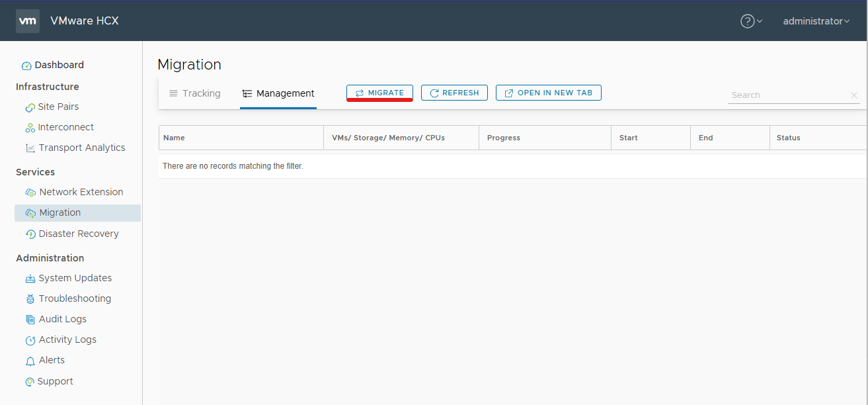This screenshot has height=405, width=868.
Task: Click the Alerts bell icon
Action: 30,361
